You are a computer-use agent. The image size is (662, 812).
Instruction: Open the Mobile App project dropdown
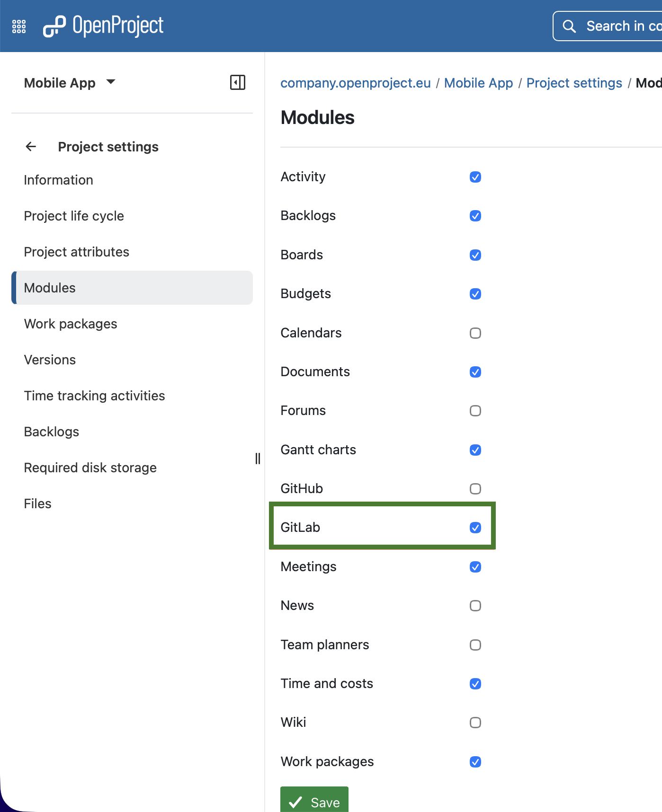(70, 83)
